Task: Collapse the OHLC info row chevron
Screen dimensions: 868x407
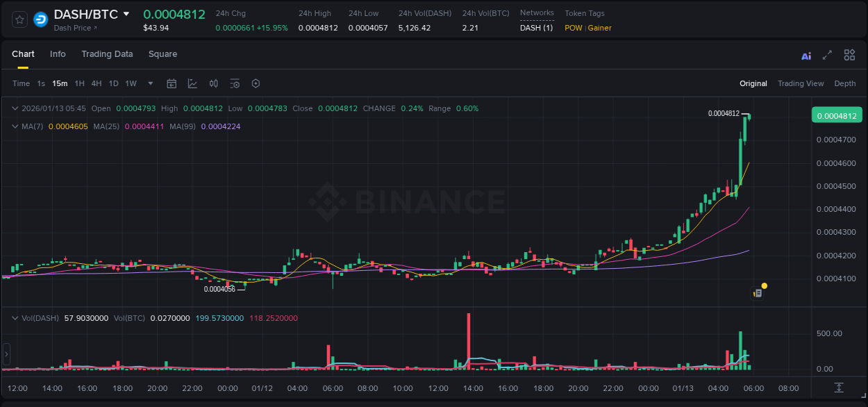Action: tap(15, 108)
